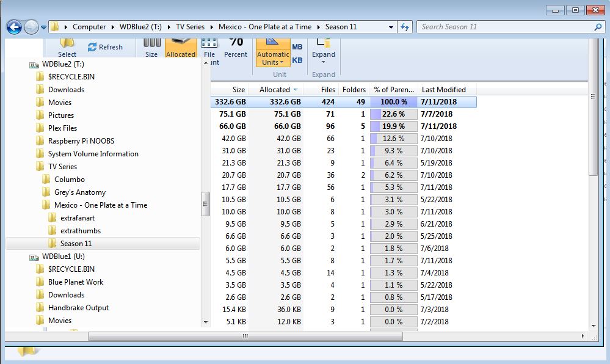Choose the Percent view icon
Viewport: 610px width, 364px height.
tap(236, 48)
